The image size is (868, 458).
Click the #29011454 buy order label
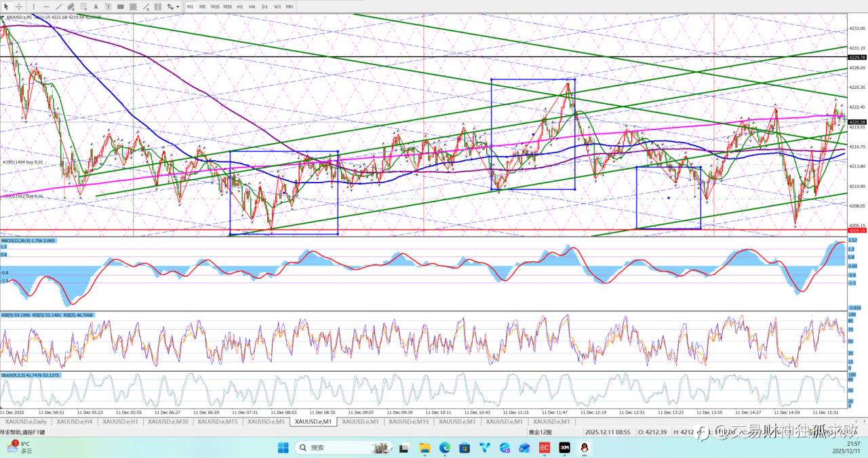[x=22, y=162]
